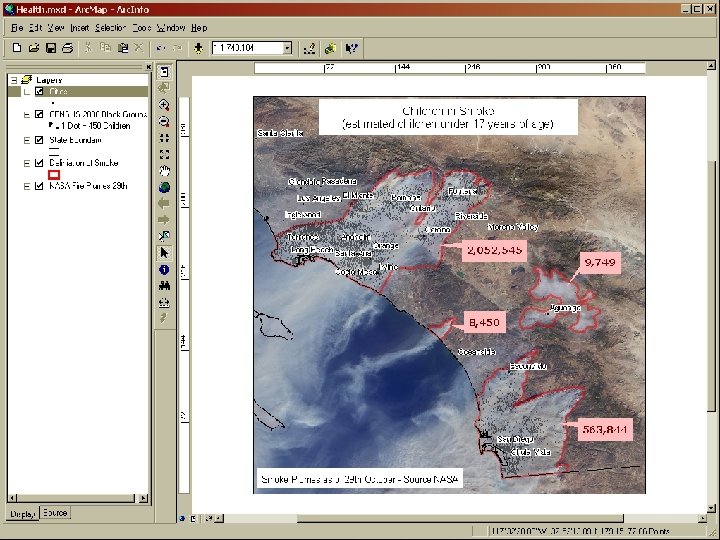This screenshot has height=540, width=720.
Task: Toggle the Census 2000 Block Groups layer
Action: 39,114
